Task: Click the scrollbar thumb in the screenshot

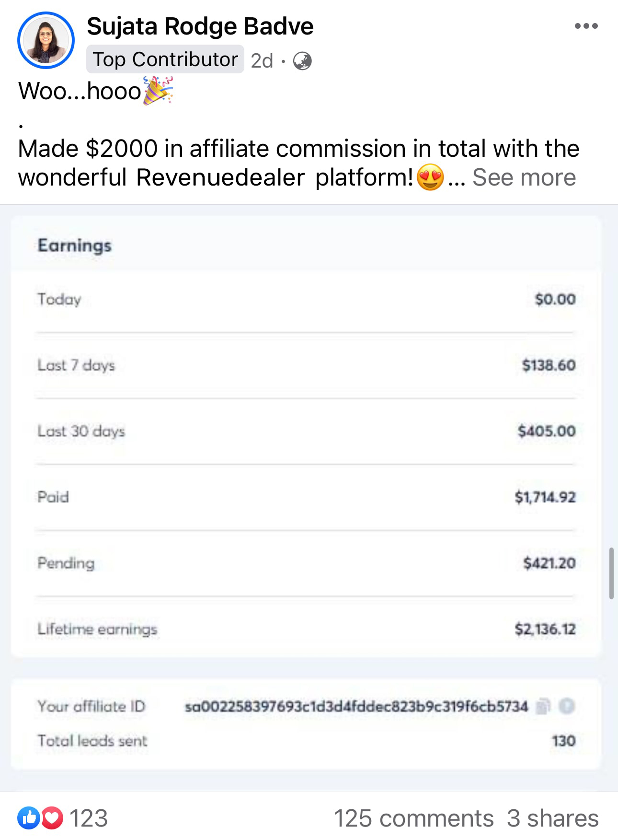Action: click(x=611, y=573)
